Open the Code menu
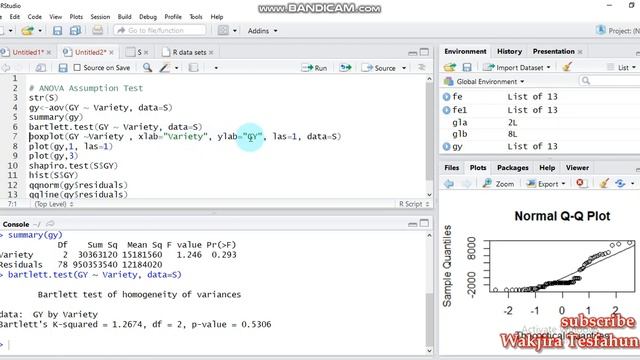640x360 pixels. (35, 17)
